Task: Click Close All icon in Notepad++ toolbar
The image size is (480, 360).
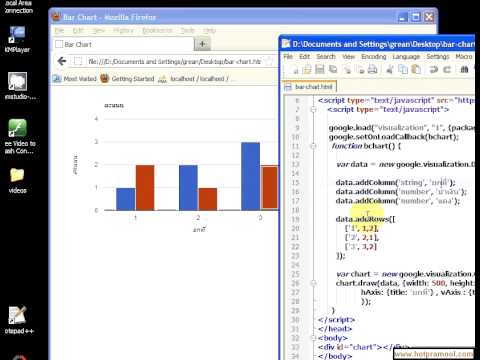Action: coord(360,69)
